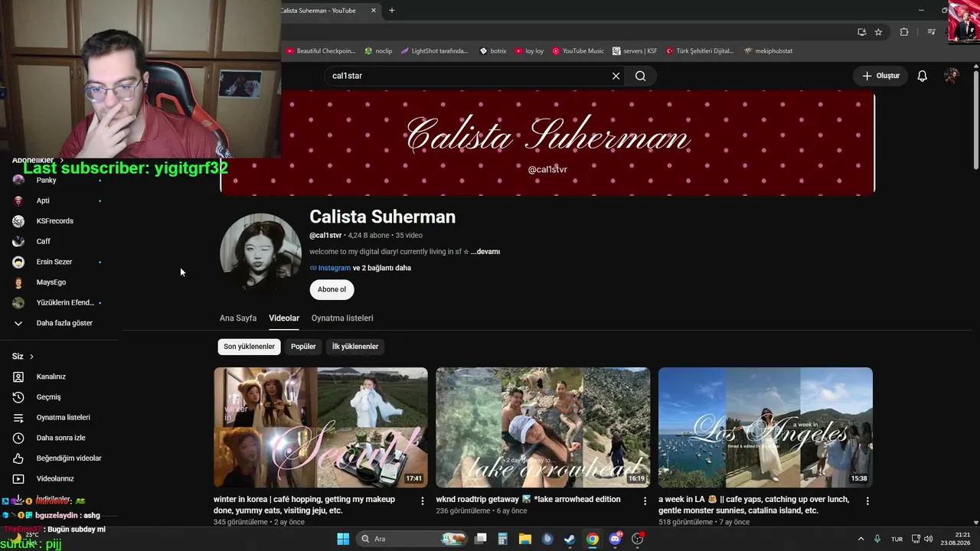Open the Chrome extensions puzzle icon
980x551 pixels.
[904, 32]
